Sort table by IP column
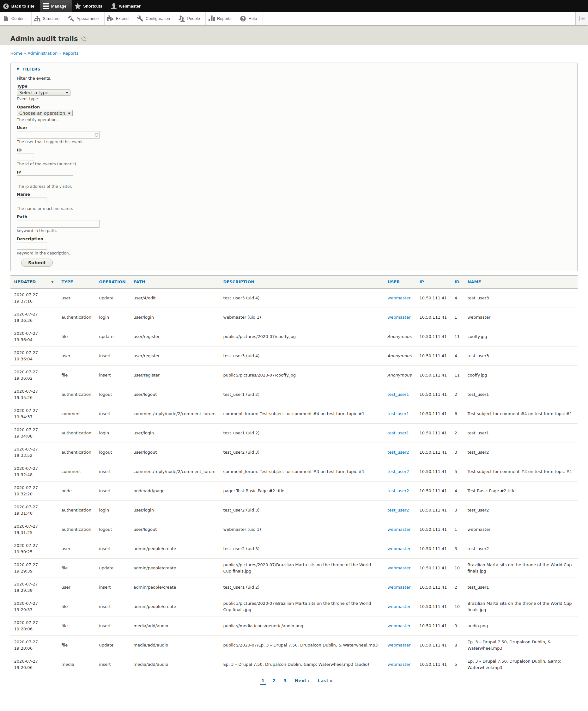The image size is (588, 711). point(422,282)
